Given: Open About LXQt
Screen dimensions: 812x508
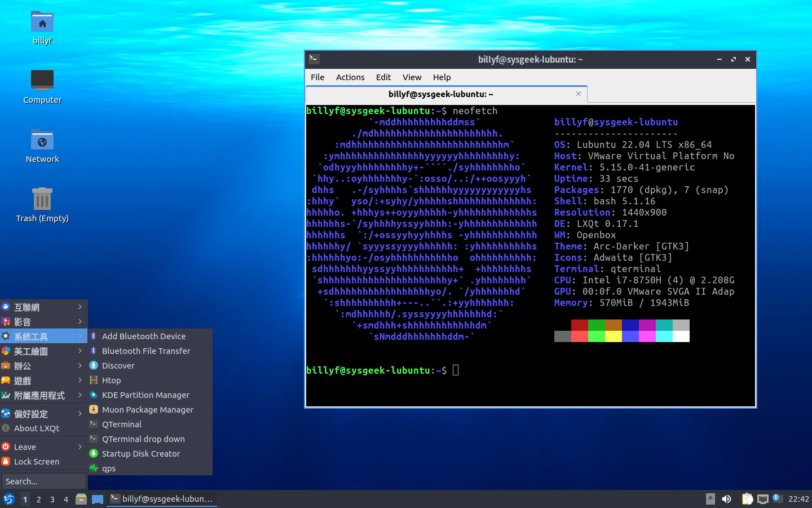Looking at the screenshot, I should [x=43, y=428].
